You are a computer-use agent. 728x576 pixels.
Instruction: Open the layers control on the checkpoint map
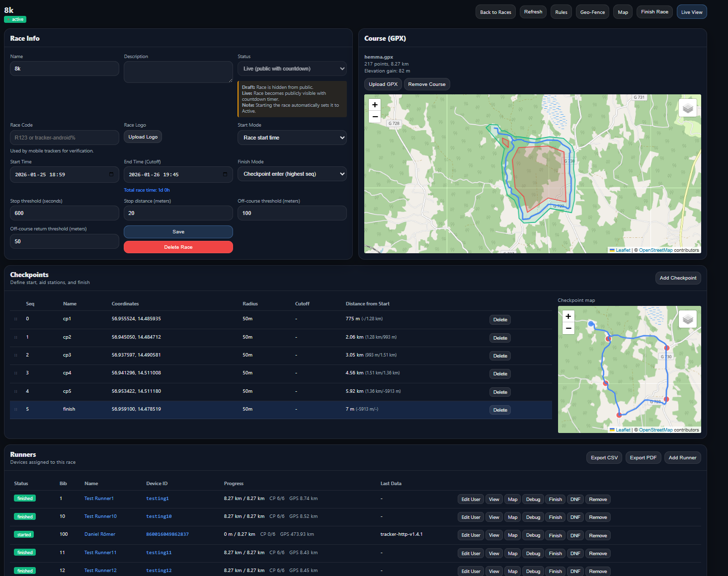(687, 319)
